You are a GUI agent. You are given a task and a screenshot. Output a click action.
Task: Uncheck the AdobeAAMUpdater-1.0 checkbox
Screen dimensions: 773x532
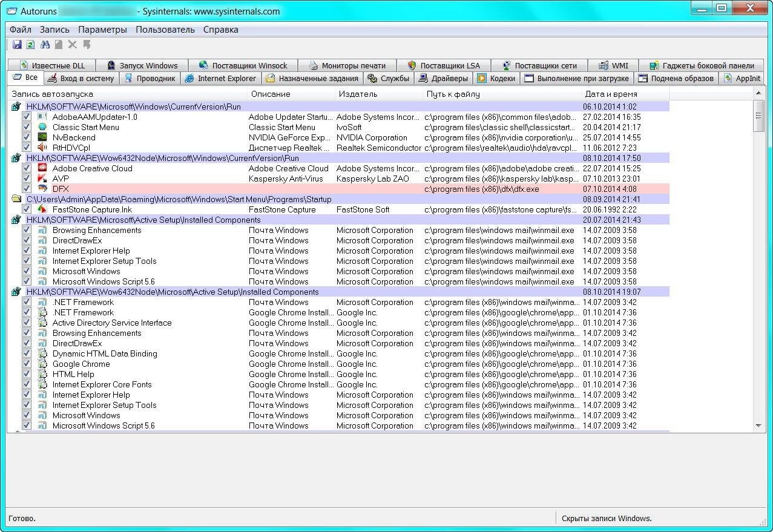tap(27, 117)
